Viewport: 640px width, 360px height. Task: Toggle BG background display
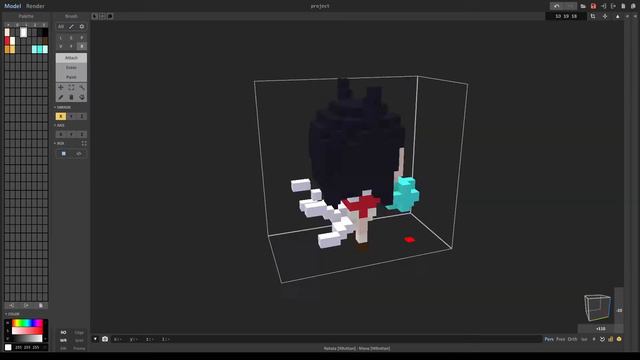pyautogui.click(x=63, y=332)
